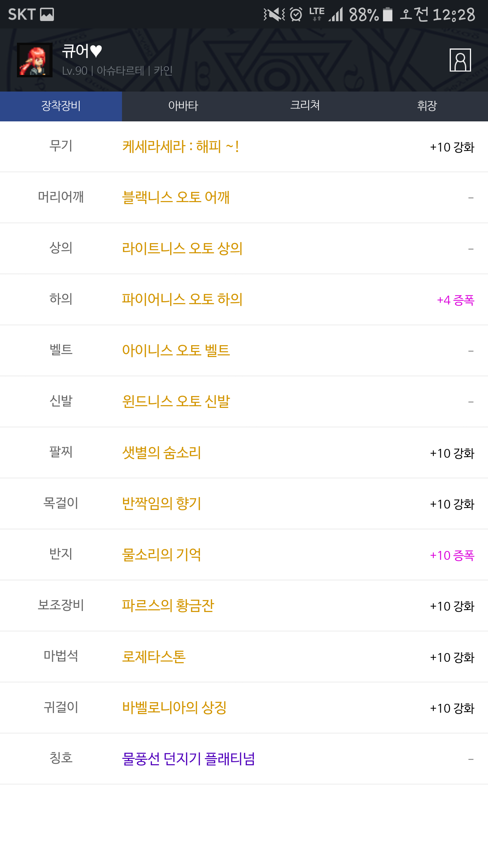The width and height of the screenshot is (488, 868).
Task: Tap the 파이어니스 오토 하의 item
Action: tap(182, 299)
